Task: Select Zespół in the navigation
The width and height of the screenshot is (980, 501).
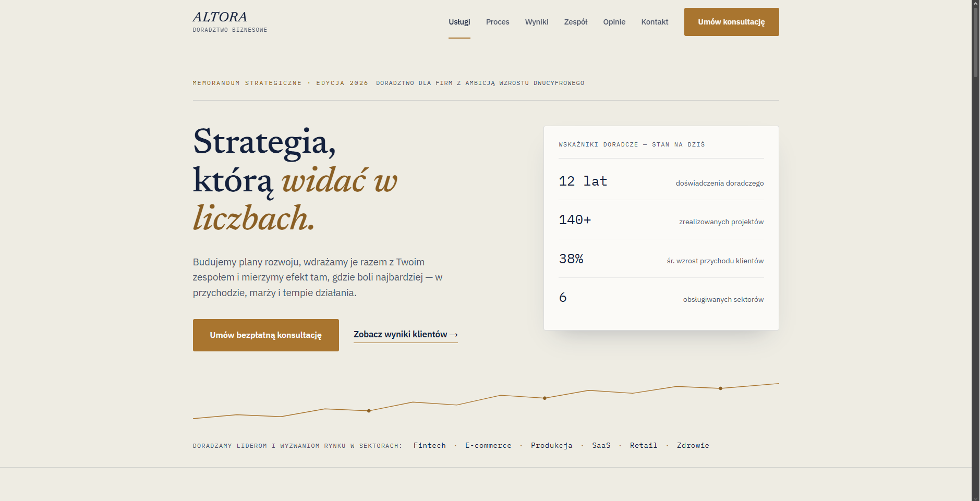Action: point(576,22)
